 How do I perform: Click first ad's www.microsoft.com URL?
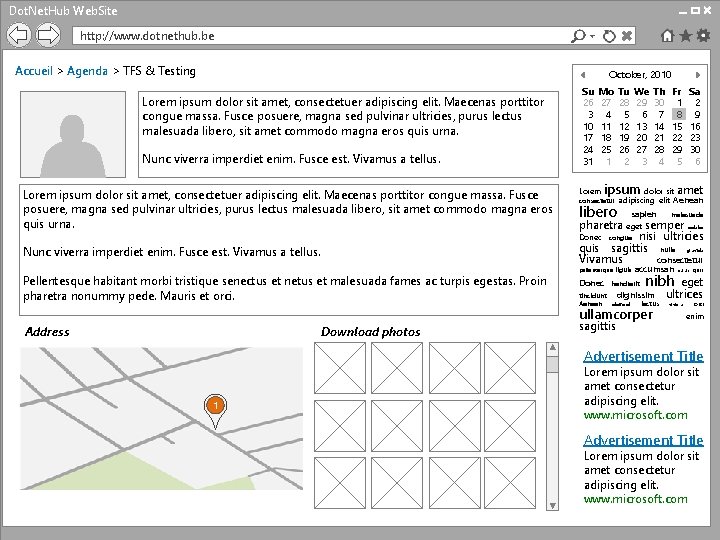point(636,415)
